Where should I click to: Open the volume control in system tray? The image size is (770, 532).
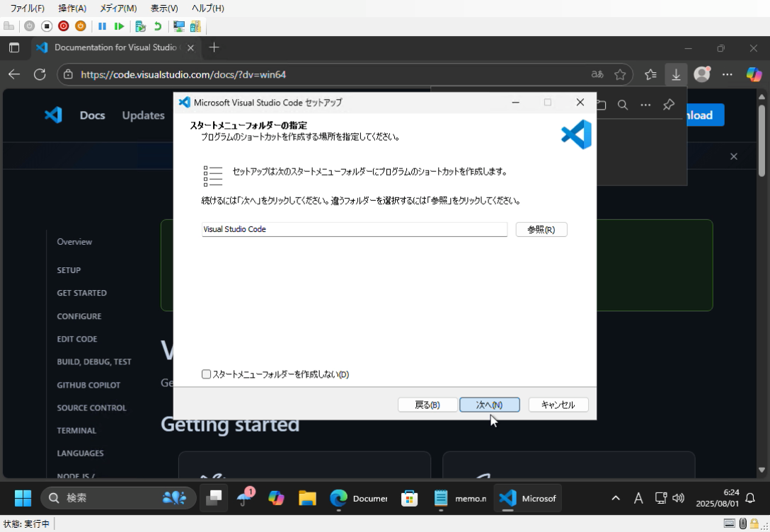pos(678,498)
